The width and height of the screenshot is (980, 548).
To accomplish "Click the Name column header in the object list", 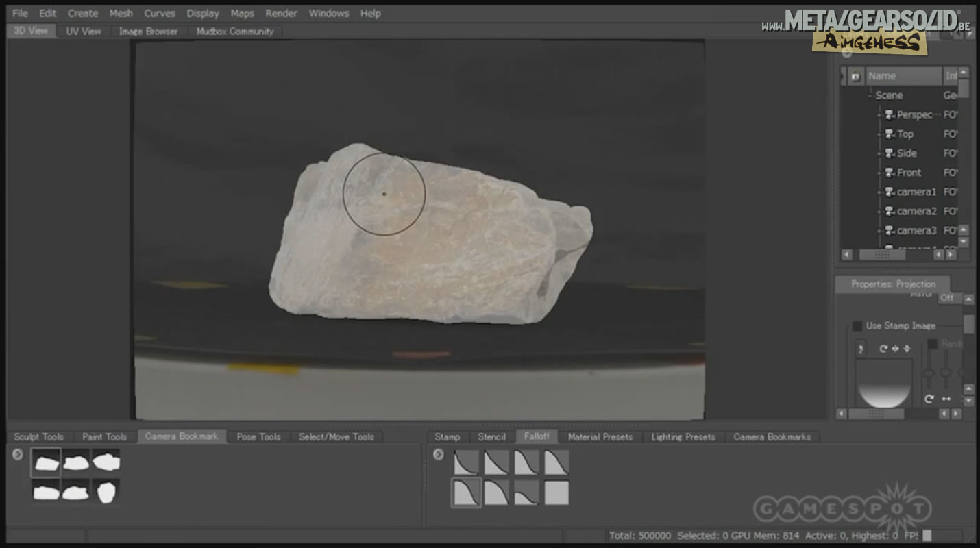I will (x=903, y=77).
